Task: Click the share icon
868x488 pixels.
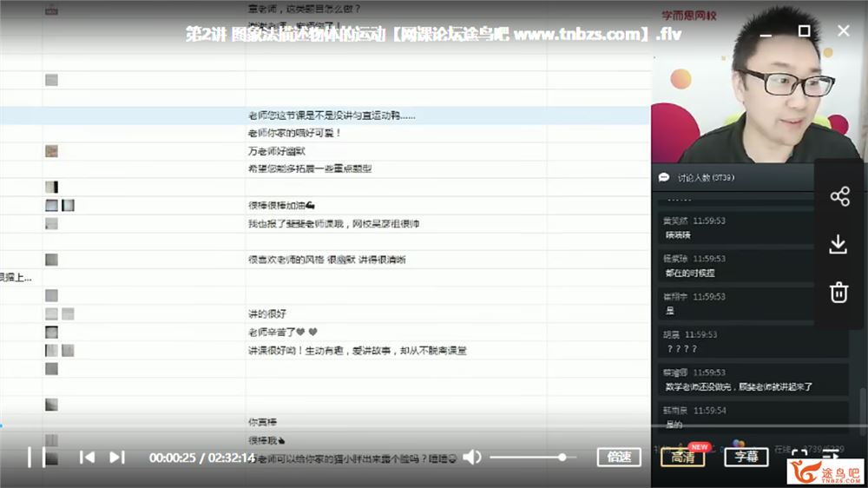Action: click(x=838, y=196)
